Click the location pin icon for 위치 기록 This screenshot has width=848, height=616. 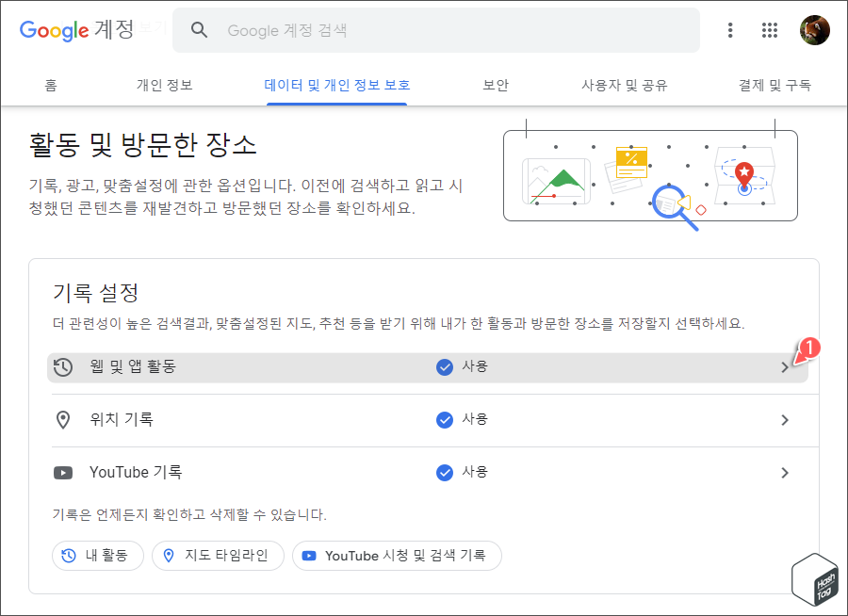click(62, 419)
